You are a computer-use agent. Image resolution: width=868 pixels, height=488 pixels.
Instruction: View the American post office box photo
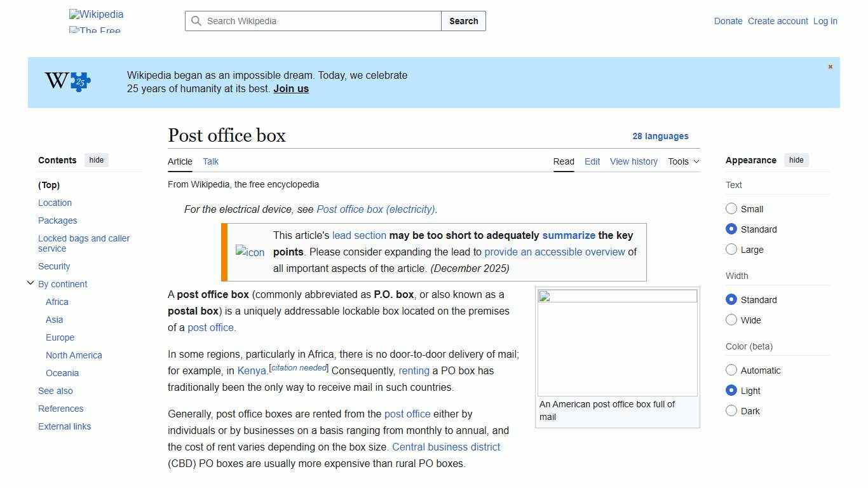(x=617, y=342)
